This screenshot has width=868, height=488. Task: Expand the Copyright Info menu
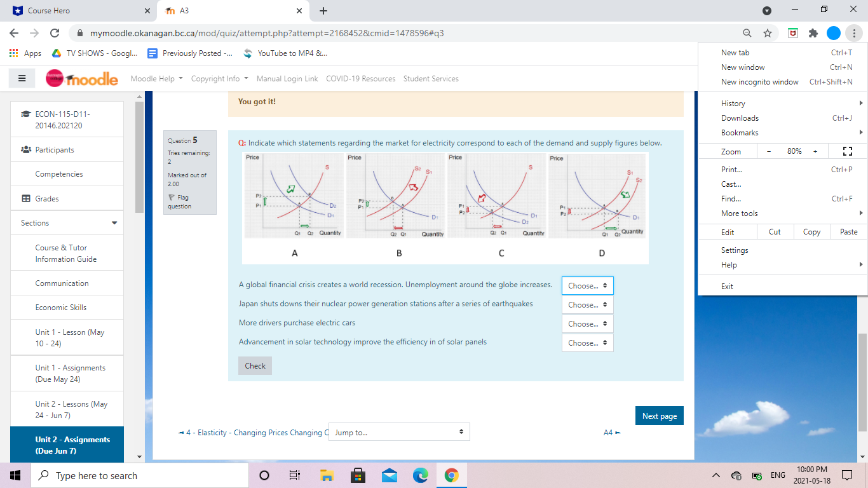(x=220, y=79)
